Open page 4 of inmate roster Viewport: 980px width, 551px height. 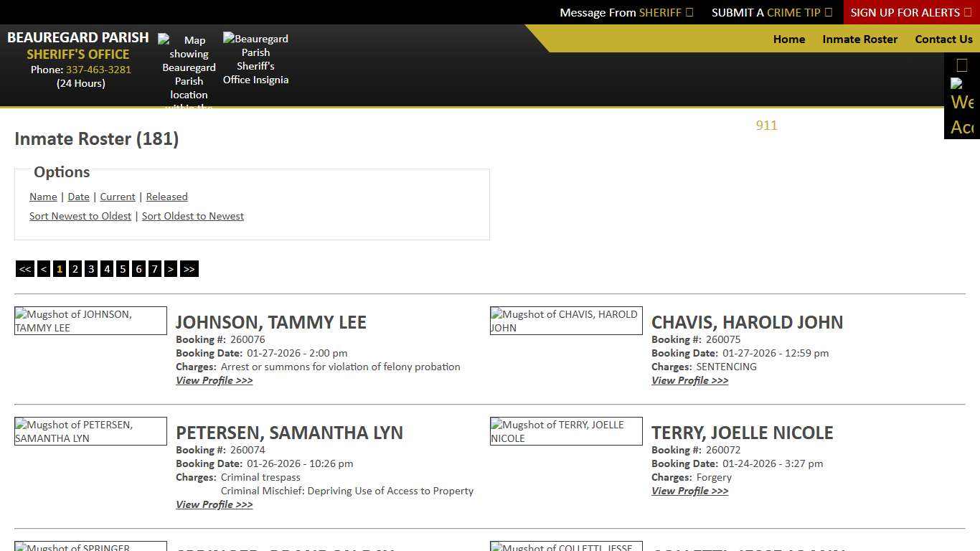[x=107, y=269]
